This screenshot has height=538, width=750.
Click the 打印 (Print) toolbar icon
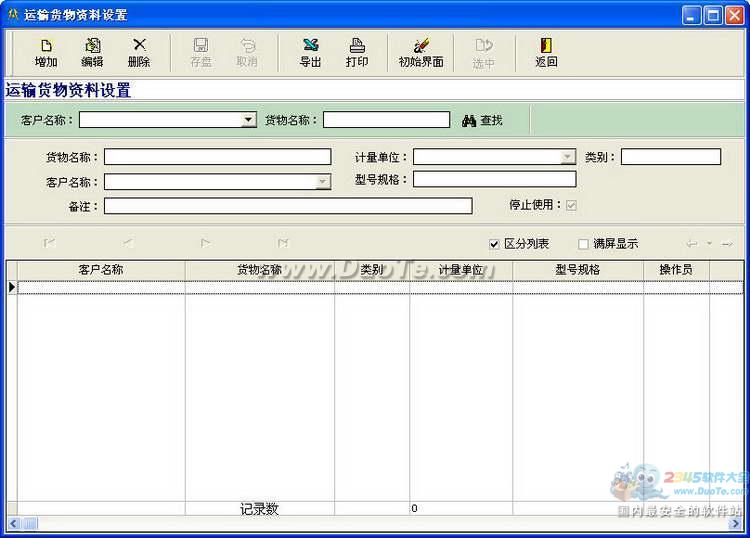[357, 52]
